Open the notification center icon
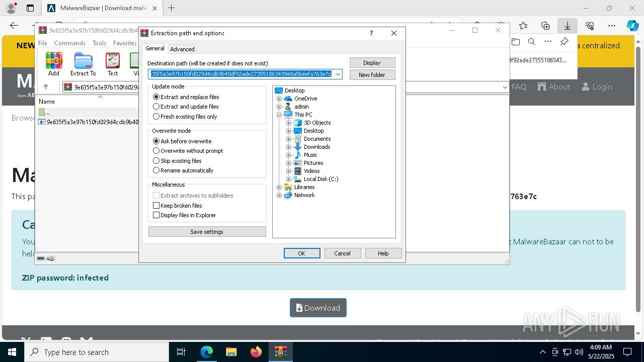644x362 pixels. click(x=627, y=352)
